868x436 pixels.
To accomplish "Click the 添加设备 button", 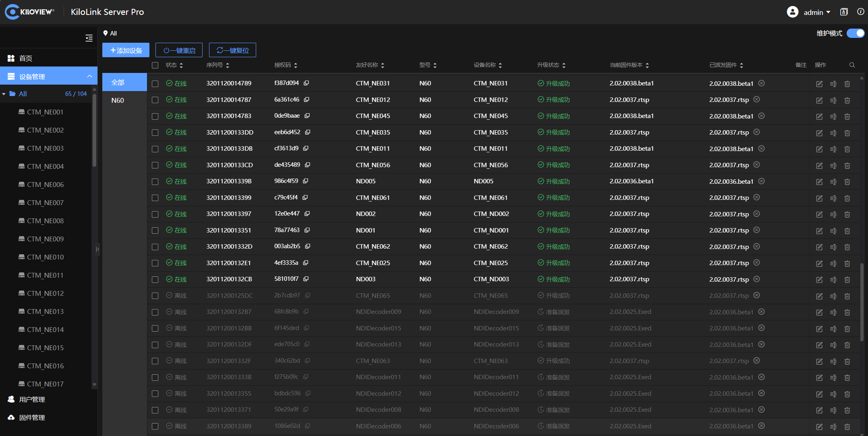I will pyautogui.click(x=126, y=50).
